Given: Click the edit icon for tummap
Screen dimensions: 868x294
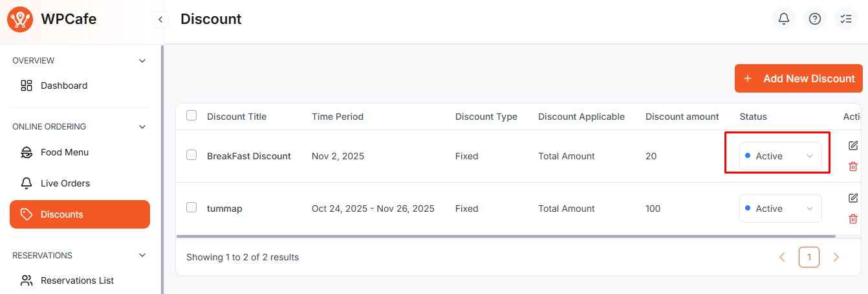Looking at the screenshot, I should click(x=853, y=198).
